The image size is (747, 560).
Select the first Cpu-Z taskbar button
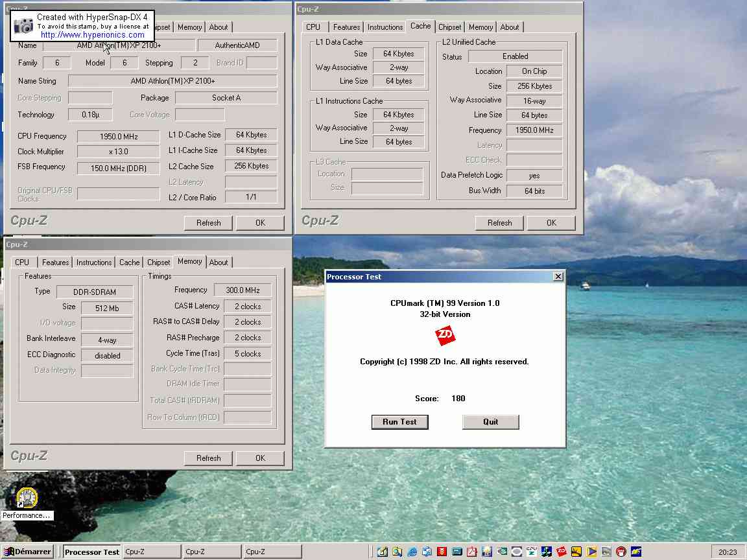[152, 552]
